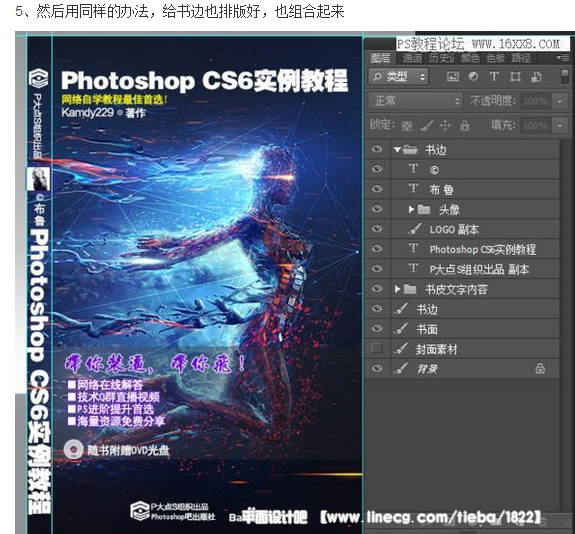Show the hidden 封面素材 layer
Image resolution: width=575 pixels, height=534 pixels.
(x=377, y=348)
